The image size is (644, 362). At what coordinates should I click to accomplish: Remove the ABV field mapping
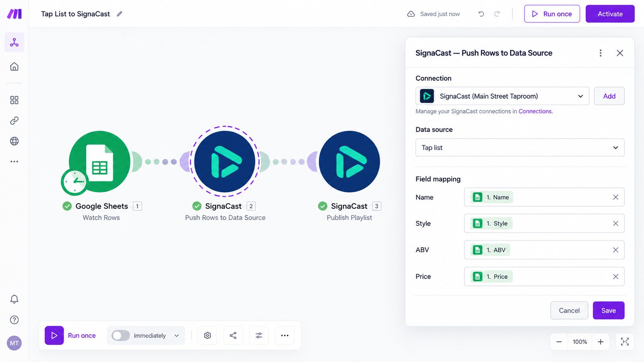click(615, 250)
